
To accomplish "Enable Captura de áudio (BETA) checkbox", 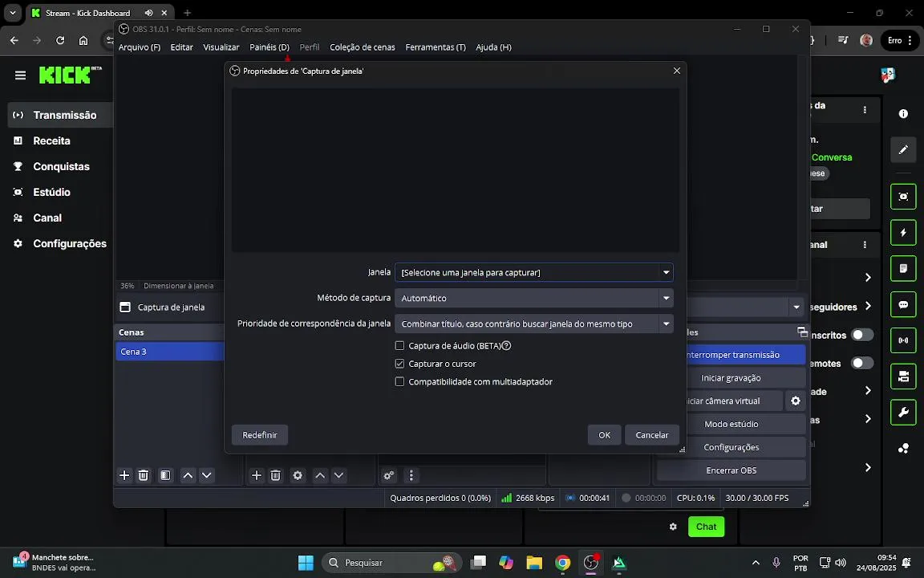I will [x=399, y=346].
